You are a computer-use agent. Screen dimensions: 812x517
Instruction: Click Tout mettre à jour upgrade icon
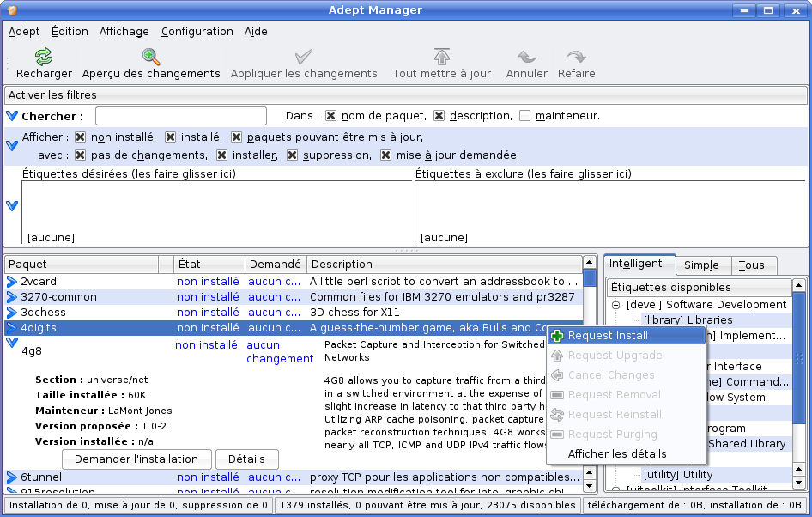[x=442, y=57]
